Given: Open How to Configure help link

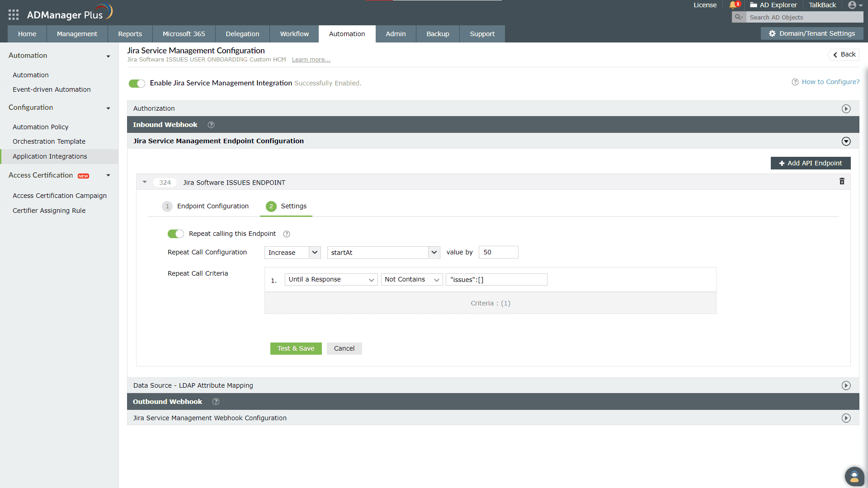Looking at the screenshot, I should (x=826, y=82).
